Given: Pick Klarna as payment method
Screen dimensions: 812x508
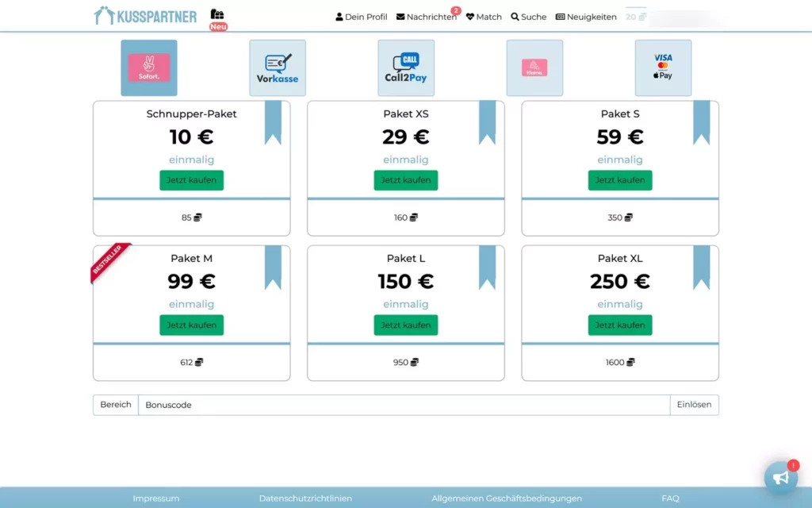Looking at the screenshot, I should (x=534, y=67).
